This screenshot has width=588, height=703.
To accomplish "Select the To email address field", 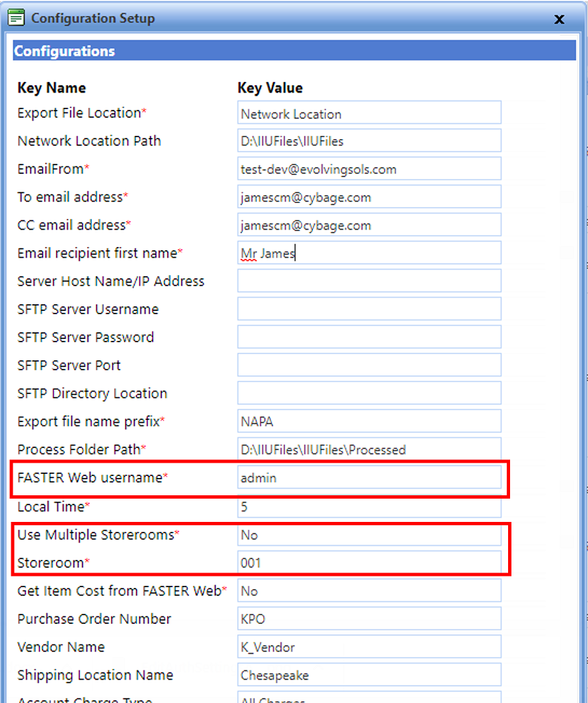I will [369, 197].
